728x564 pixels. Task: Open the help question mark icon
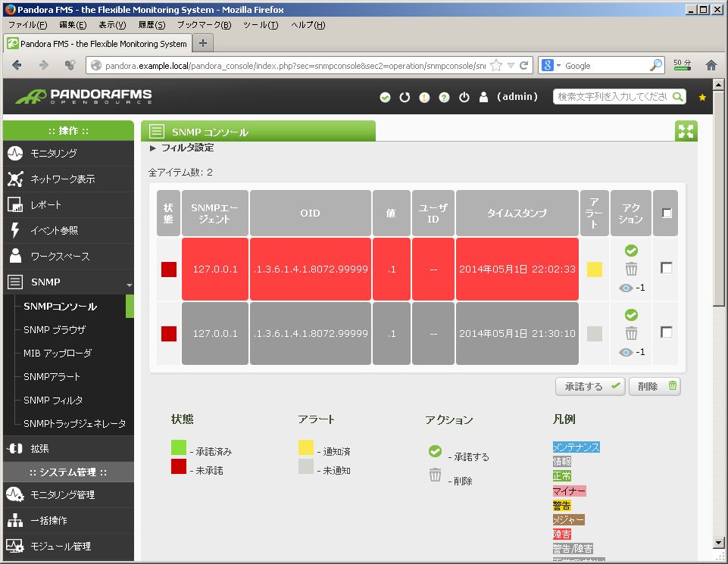pos(445,98)
